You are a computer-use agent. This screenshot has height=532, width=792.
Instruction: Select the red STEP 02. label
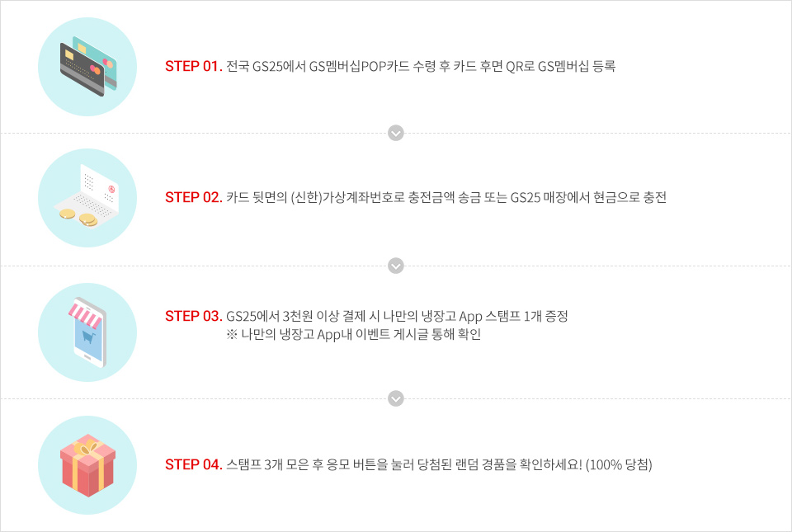[x=193, y=197]
